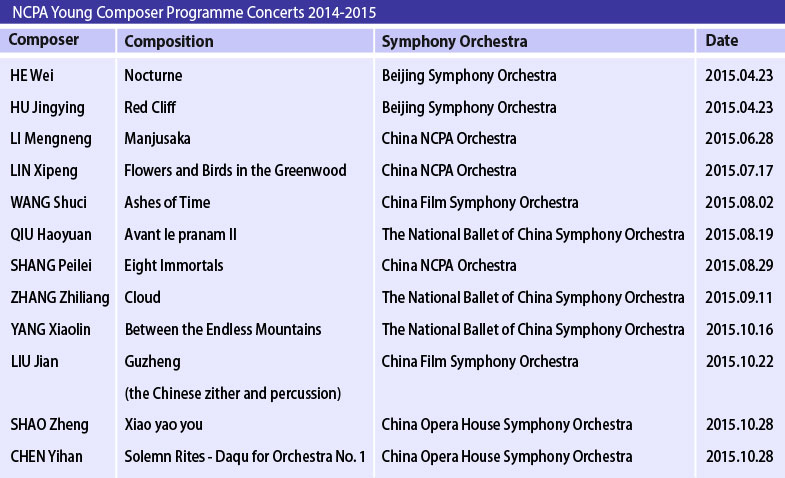Click the Symphony Orchestra column header
The height and width of the screenshot is (478, 785).
coord(454,42)
